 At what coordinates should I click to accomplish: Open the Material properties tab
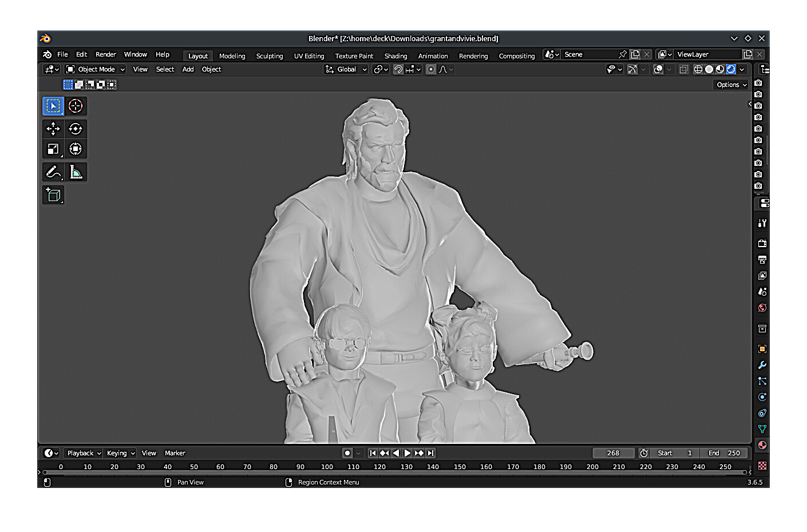(762, 445)
